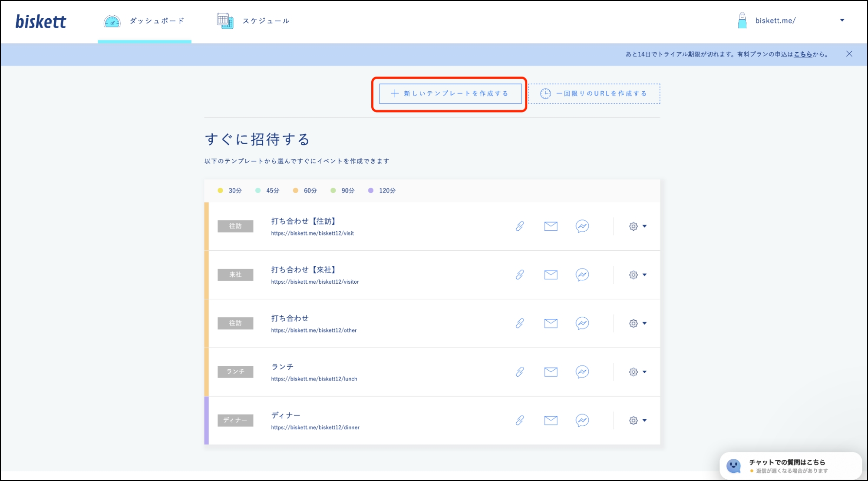This screenshot has height=481, width=868.
Task: Click 新しいテンプレートを作成する button
Action: pos(450,93)
